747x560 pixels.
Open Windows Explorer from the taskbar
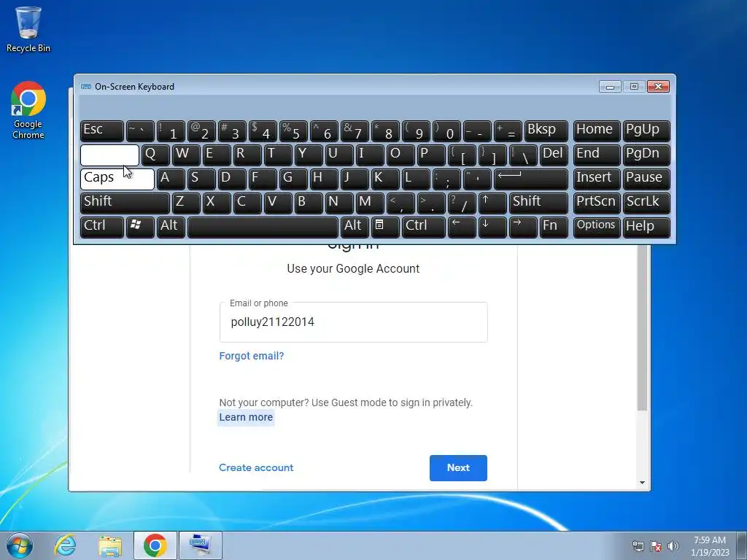tap(110, 545)
